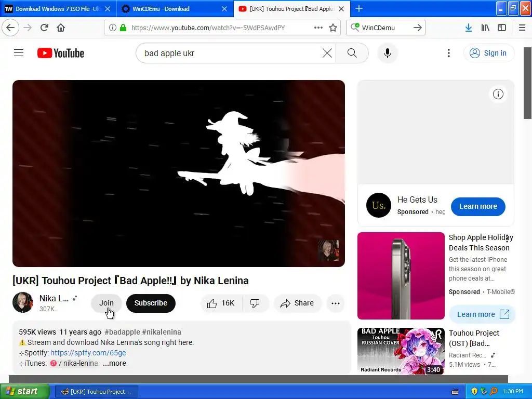Open YouTube settings three-dot menu
The height and width of the screenshot is (399, 532).
449,53
